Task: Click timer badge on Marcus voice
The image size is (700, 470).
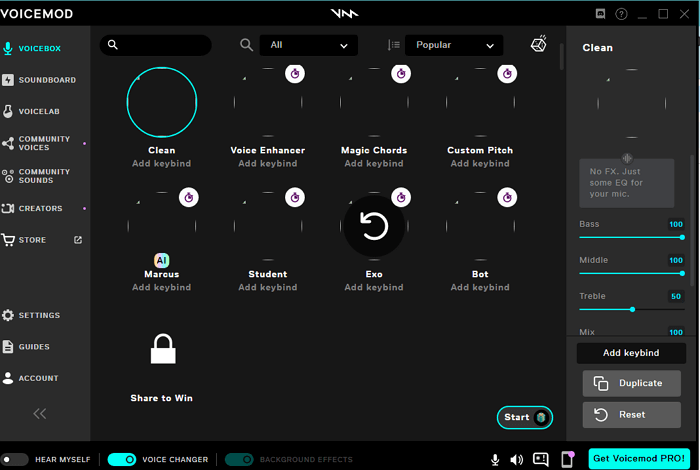Action: pos(189,197)
